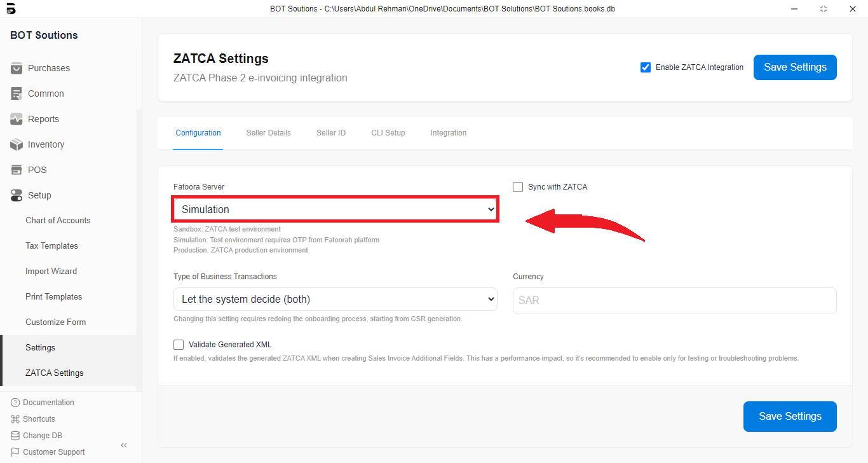Viewport: 868px width, 463px height.
Task: Switch to the Seller Details tab
Action: (268, 133)
